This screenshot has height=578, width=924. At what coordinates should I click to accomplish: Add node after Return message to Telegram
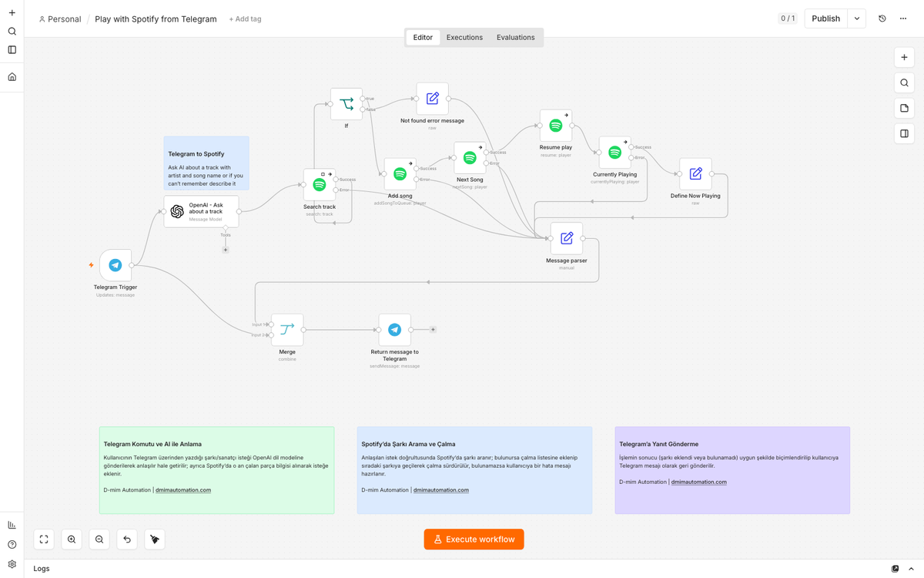click(x=433, y=330)
